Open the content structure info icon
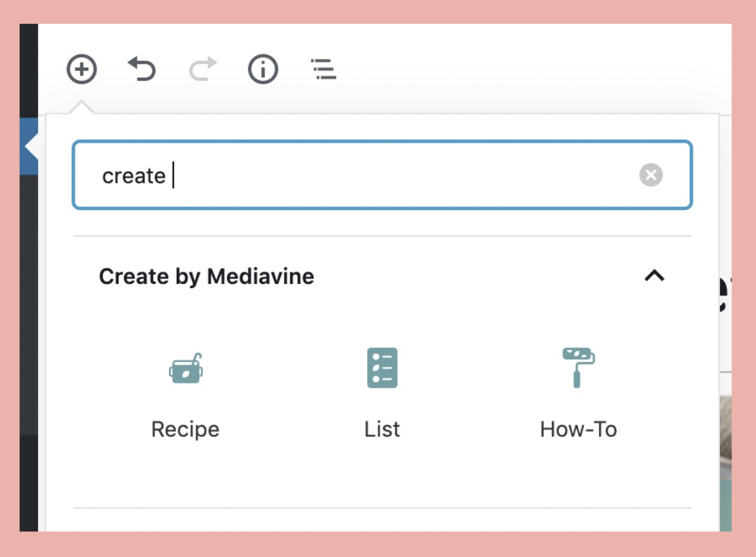This screenshot has height=557, width=756. (263, 69)
